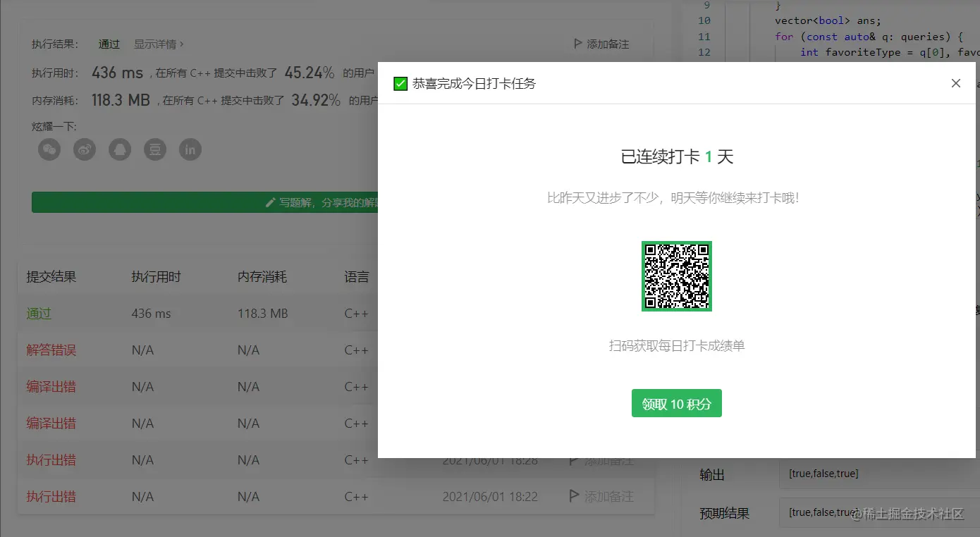Share result via QQ icon
The image size is (980, 537).
[x=120, y=149]
